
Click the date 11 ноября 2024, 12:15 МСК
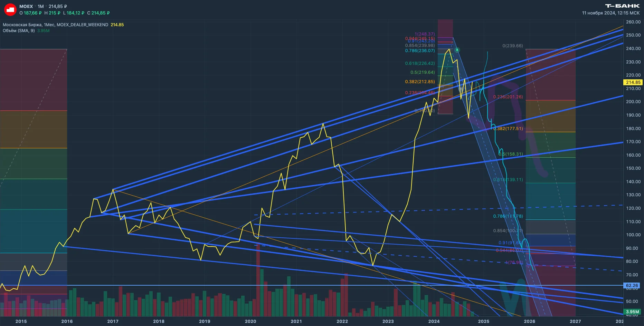(611, 13)
